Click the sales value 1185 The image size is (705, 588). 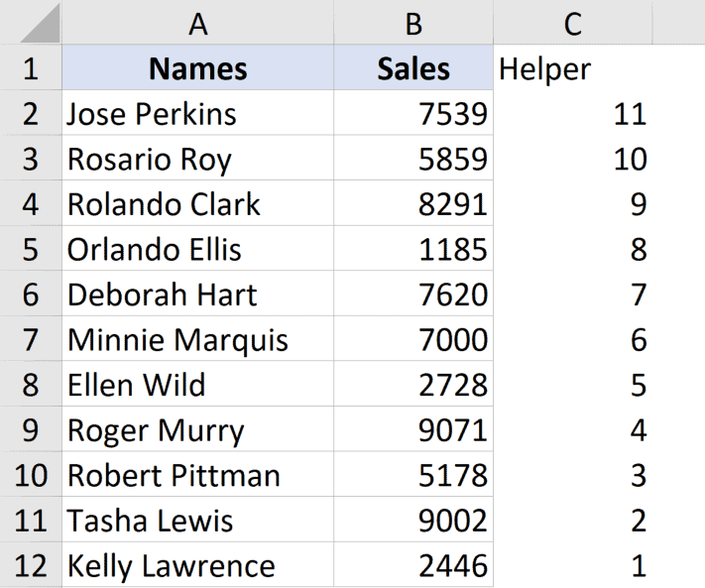point(413,249)
